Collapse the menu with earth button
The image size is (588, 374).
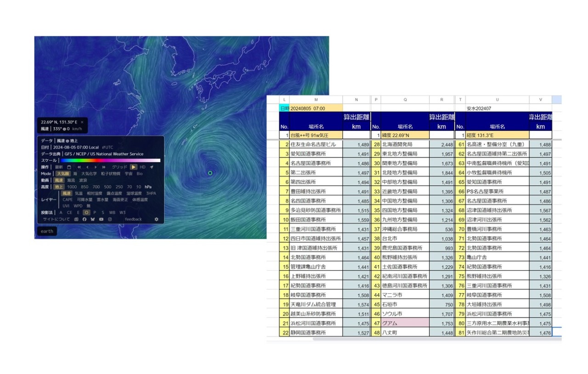(x=47, y=231)
